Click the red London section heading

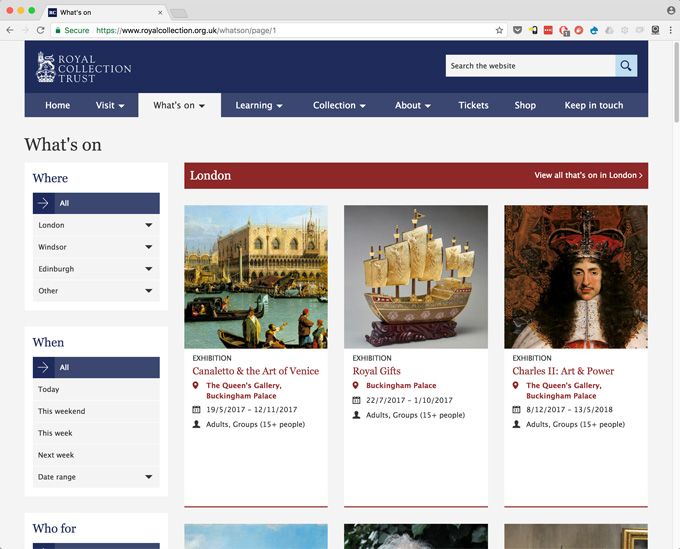pos(210,176)
